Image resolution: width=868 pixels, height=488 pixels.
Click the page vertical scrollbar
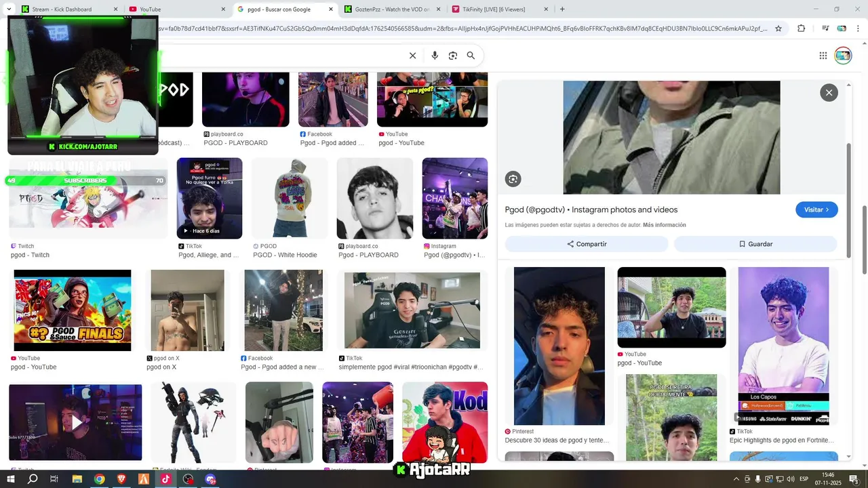(x=864, y=239)
